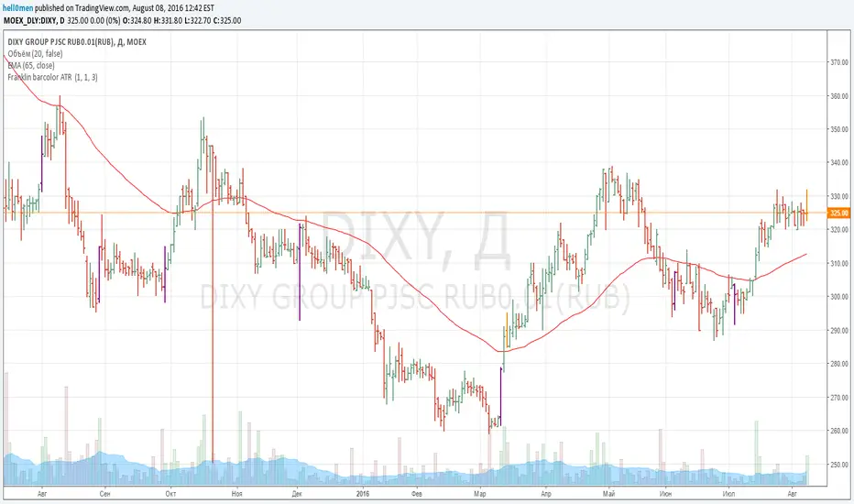Viewport: 854px width, 504px height.
Task: Select the Объём (20, false) indicator label
Action: 35,53
